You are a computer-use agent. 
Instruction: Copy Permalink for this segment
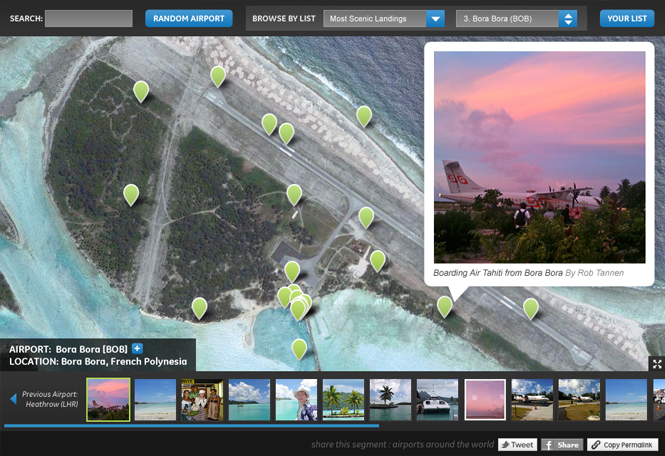pos(622,445)
